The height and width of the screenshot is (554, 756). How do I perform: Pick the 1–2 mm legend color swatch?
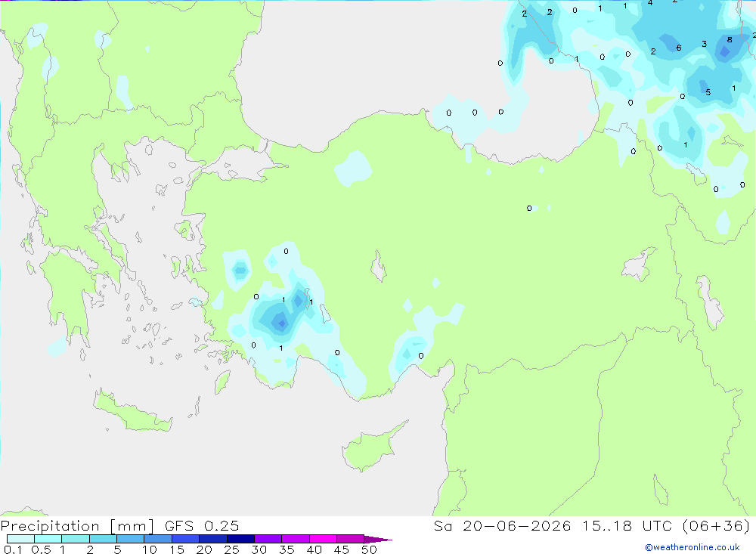pos(76,539)
